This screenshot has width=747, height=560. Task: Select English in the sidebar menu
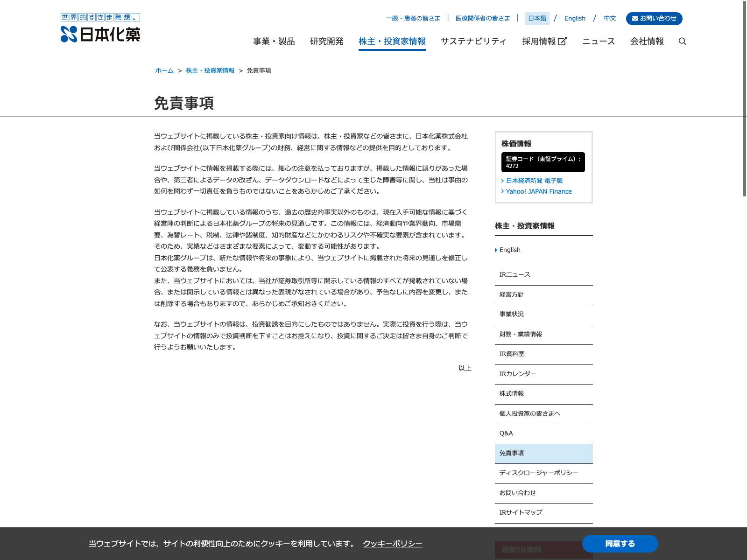coord(510,250)
